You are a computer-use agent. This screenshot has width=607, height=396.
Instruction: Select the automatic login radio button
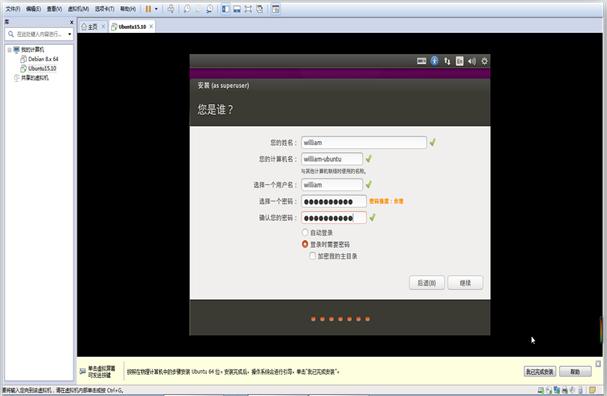pyautogui.click(x=305, y=232)
